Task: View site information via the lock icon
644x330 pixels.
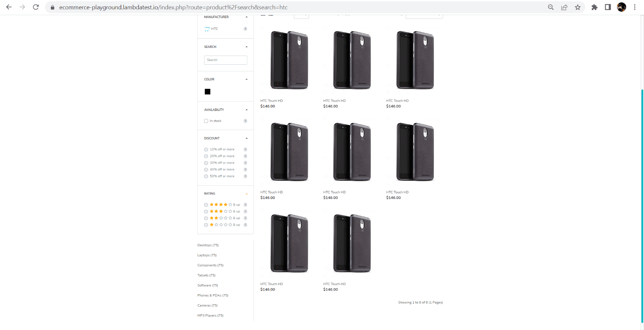Action: click(x=52, y=7)
